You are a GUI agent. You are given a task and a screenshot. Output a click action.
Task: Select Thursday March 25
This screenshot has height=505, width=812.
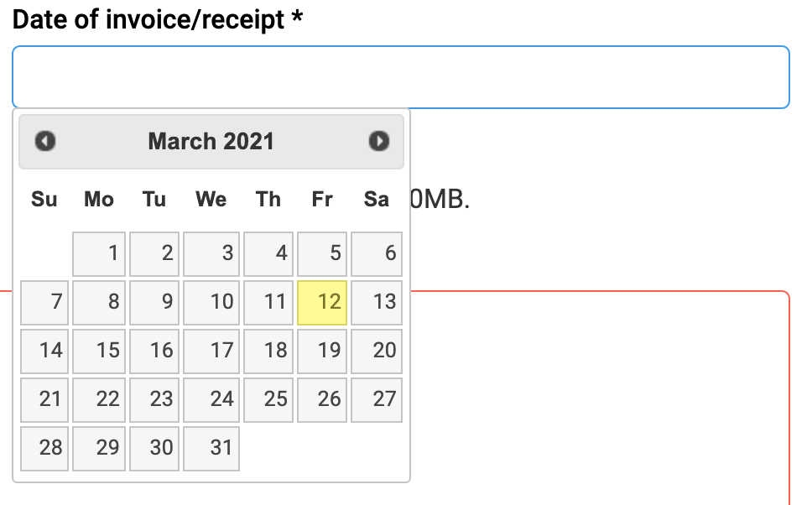pyautogui.click(x=268, y=399)
